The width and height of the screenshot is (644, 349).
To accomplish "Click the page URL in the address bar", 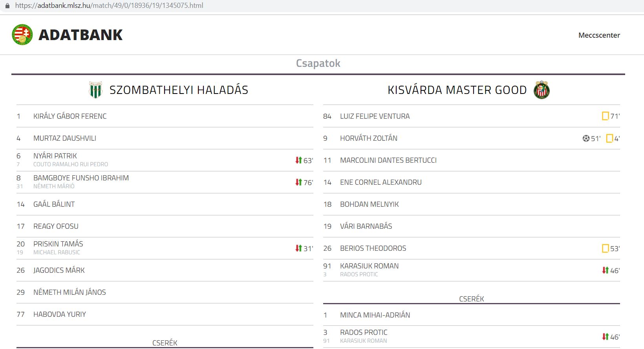I will tap(109, 6).
